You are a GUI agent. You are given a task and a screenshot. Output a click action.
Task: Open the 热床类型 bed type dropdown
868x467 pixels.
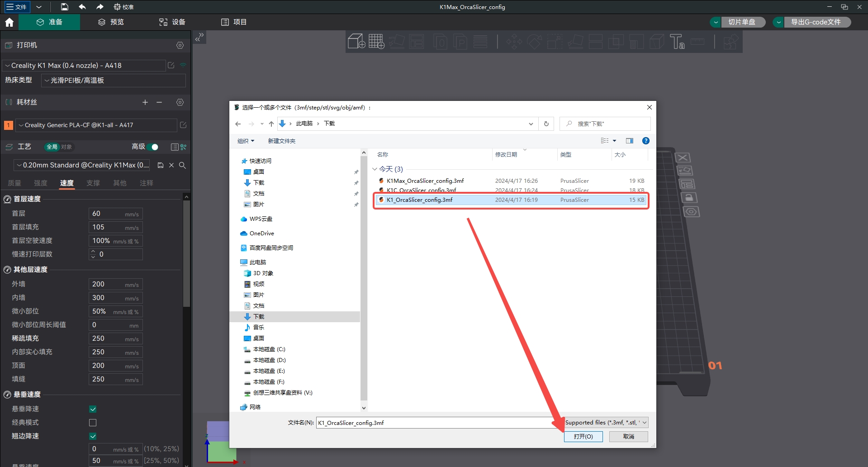(x=113, y=80)
